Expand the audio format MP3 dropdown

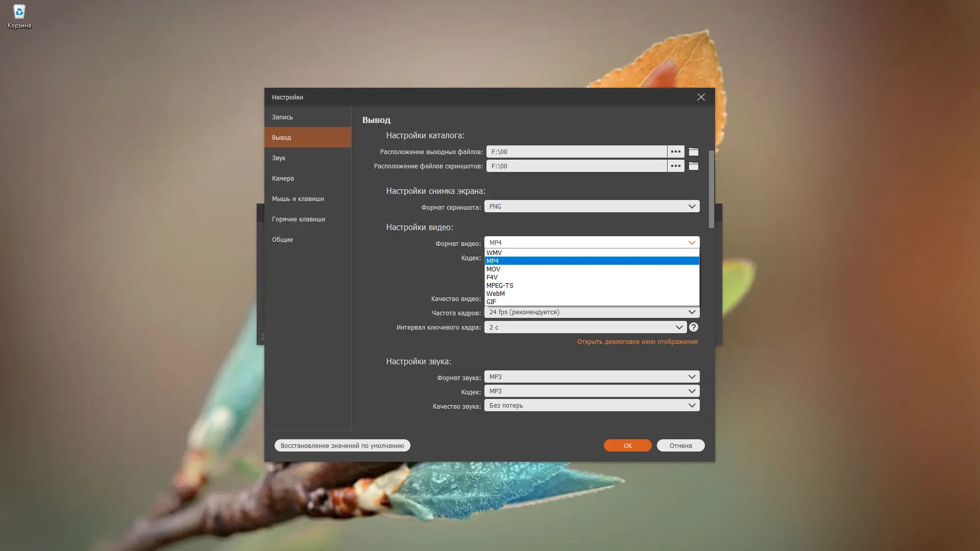pos(592,377)
